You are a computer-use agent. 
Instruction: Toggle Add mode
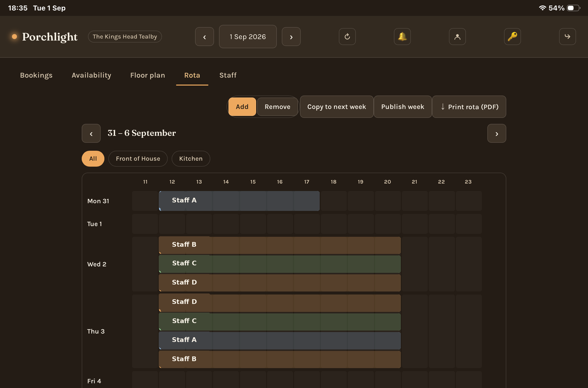click(242, 107)
